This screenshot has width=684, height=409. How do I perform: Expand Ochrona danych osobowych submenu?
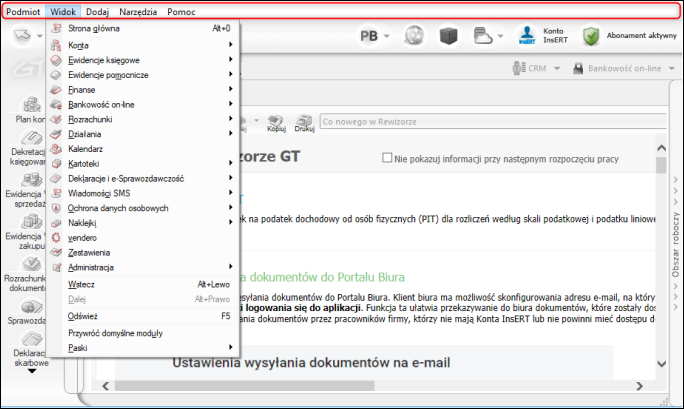click(230, 208)
